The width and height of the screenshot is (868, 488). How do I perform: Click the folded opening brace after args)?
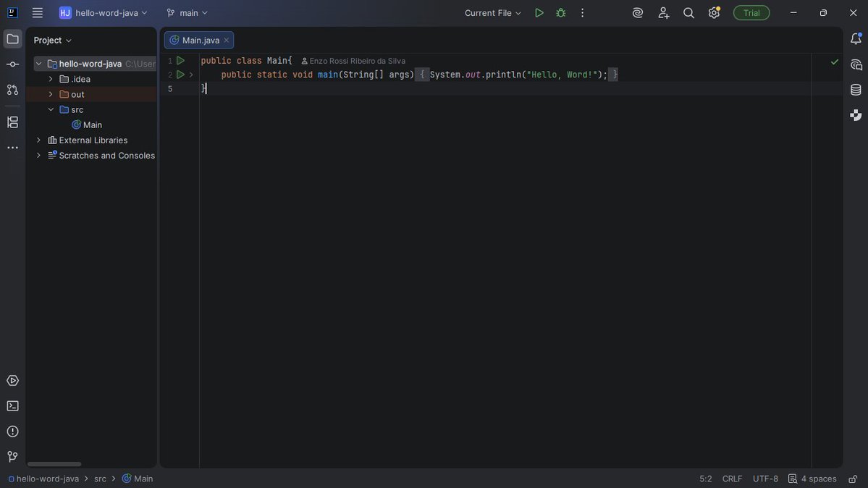422,75
